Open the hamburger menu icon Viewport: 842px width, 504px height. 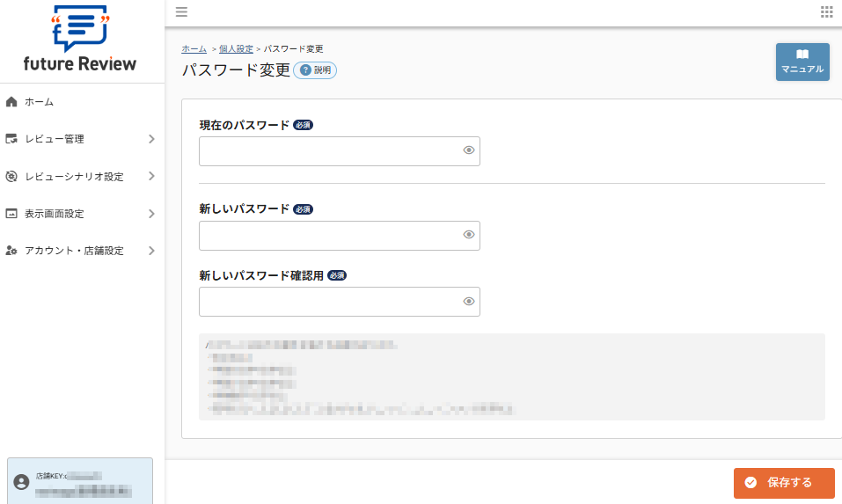click(x=181, y=11)
